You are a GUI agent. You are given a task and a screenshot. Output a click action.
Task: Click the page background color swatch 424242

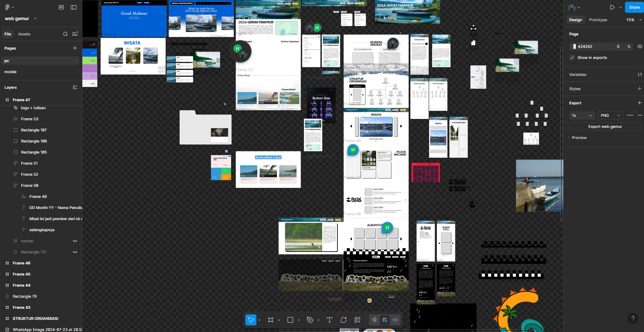click(x=574, y=46)
